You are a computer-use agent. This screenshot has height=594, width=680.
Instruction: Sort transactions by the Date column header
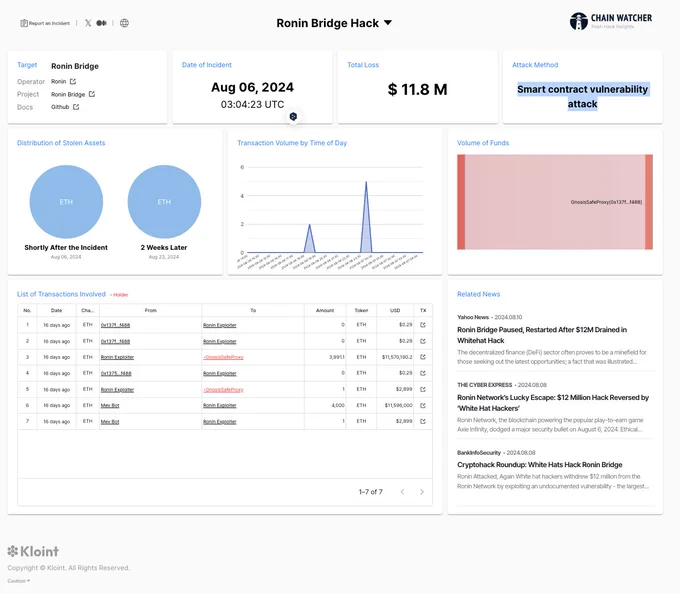pos(56,310)
